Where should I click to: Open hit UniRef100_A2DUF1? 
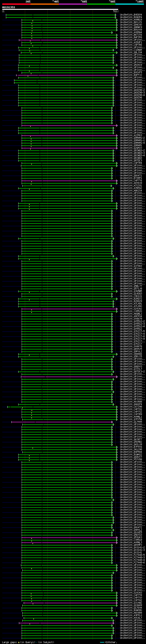[131, 42]
